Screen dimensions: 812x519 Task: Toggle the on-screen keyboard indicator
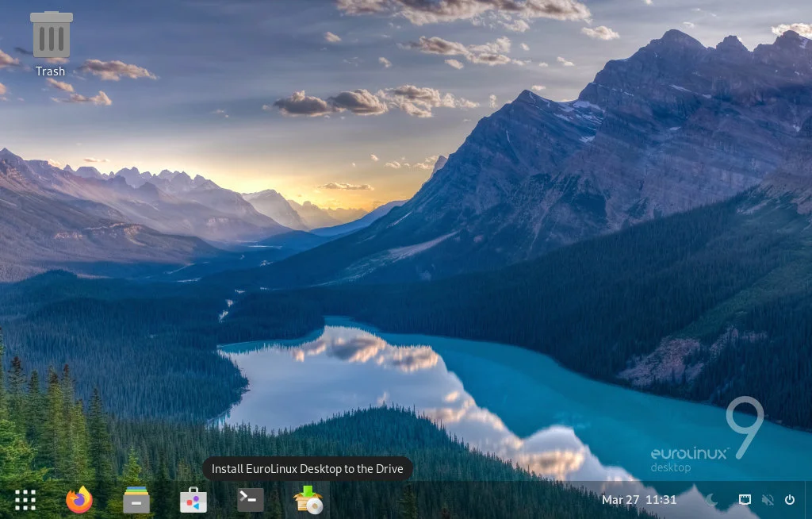click(744, 500)
